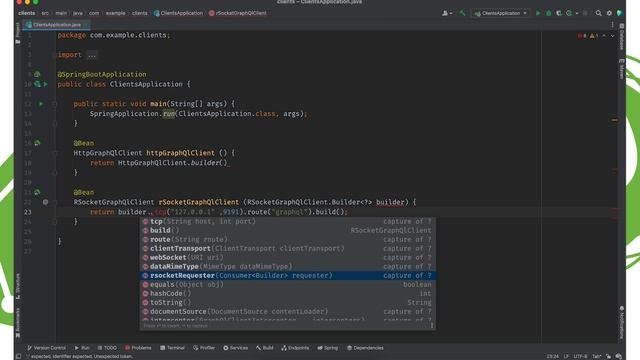Open ClientsApplication run configuration dropdown
640x360 pixels.
(x=501, y=13)
